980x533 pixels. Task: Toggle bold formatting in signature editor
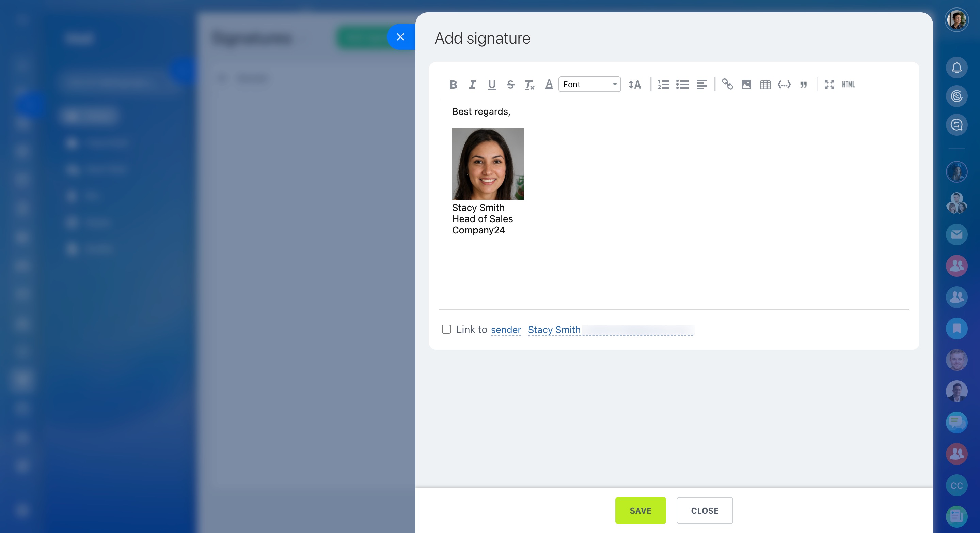[x=453, y=85]
